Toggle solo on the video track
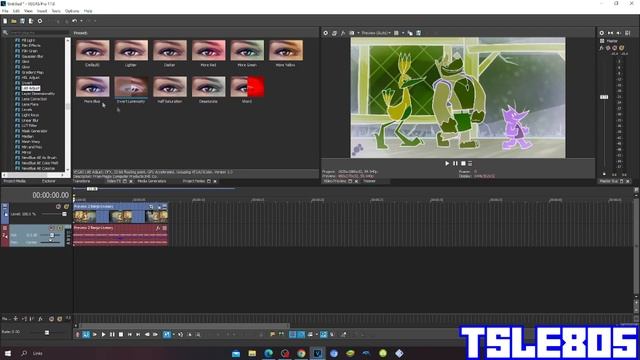Viewport: 640px width, 360px height. (x=66, y=207)
